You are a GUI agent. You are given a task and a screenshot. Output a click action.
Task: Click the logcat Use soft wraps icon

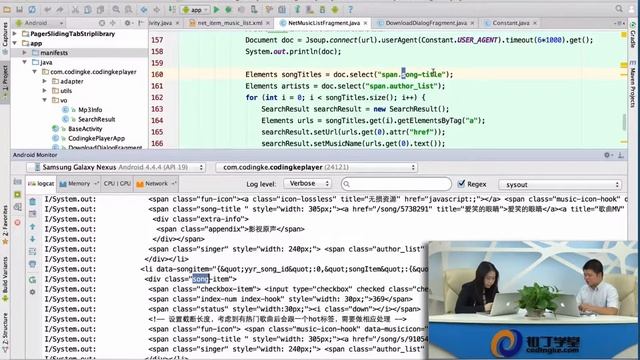(33, 252)
